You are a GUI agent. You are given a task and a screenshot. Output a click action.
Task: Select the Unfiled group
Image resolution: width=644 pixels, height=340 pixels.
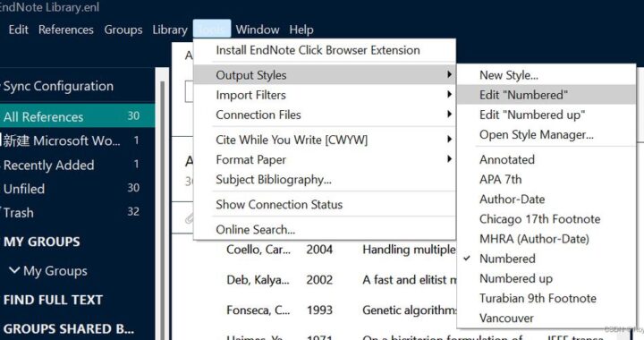pos(77,189)
